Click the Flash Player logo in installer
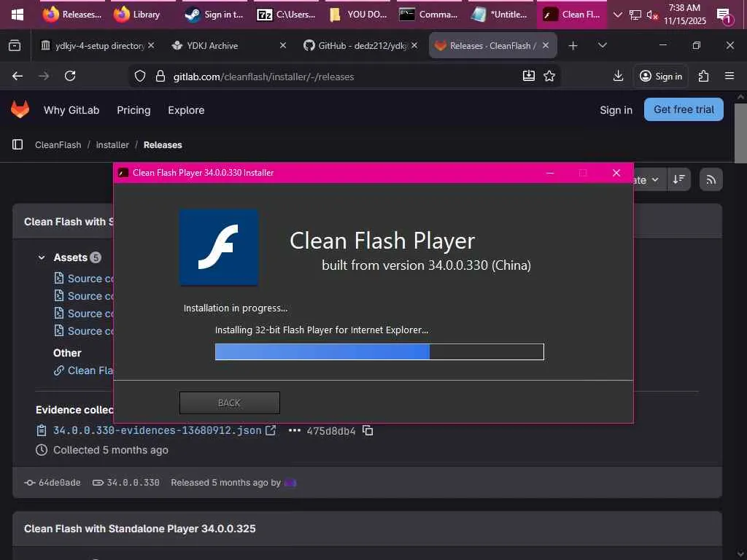This screenshot has height=560, width=747. 219,247
